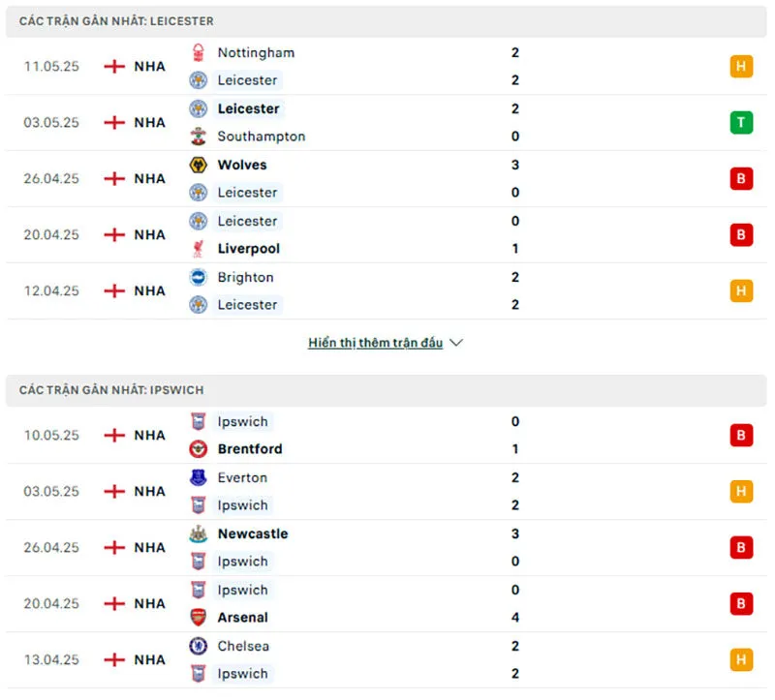This screenshot has height=700, width=775.
Task: Click the yellow H badge for Nottingham match
Action: [x=741, y=67]
